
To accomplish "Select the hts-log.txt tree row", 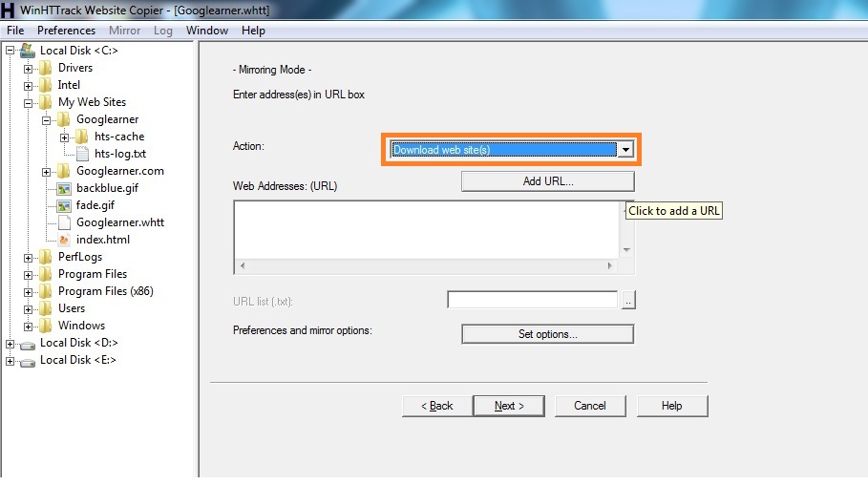I will point(120,154).
